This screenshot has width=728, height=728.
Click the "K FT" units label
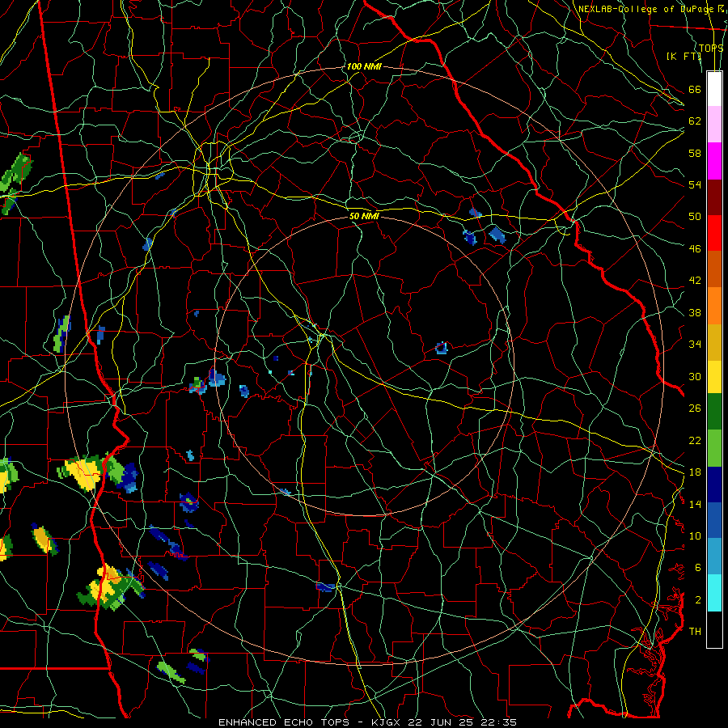coord(684,56)
